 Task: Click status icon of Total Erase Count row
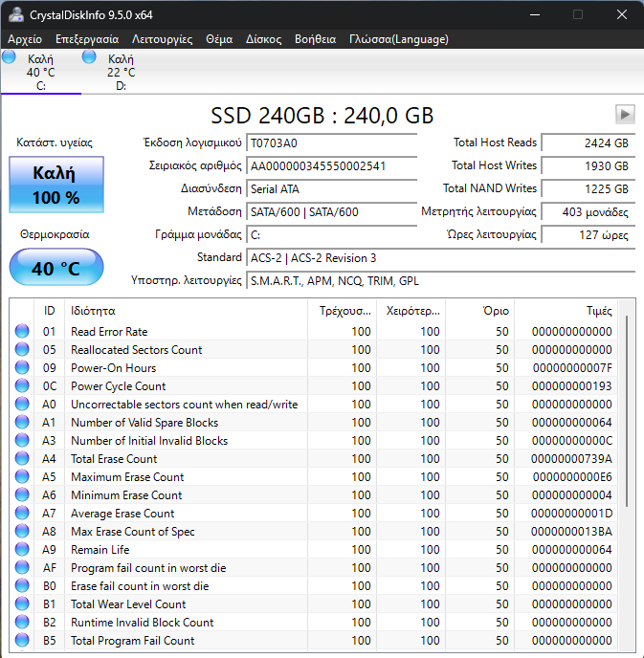[22, 458]
